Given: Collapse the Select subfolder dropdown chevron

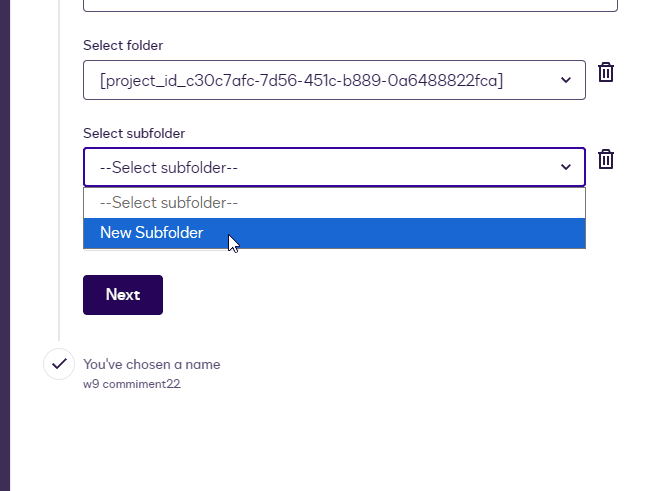Looking at the screenshot, I should 566,167.
